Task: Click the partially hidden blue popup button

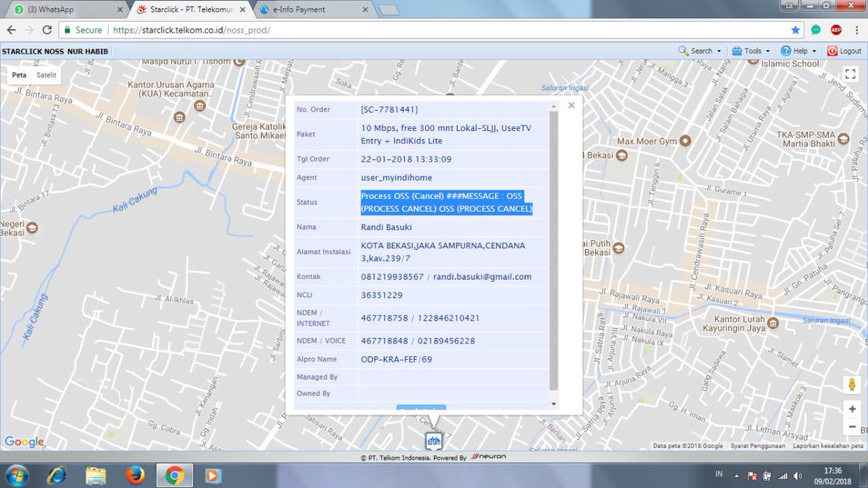Action: click(421, 408)
